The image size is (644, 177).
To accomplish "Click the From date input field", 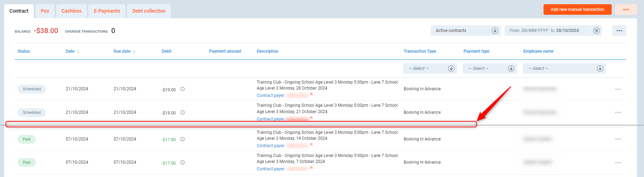I will point(534,31).
